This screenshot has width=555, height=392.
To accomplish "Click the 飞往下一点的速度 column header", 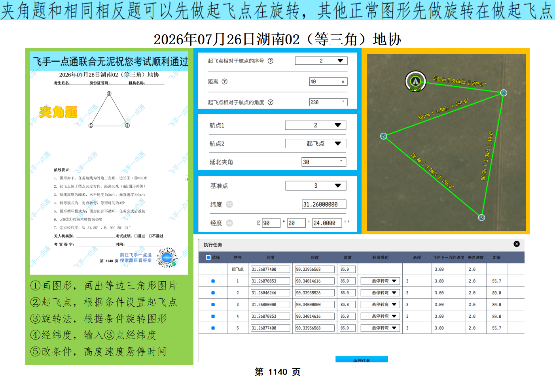I will tap(448, 258).
